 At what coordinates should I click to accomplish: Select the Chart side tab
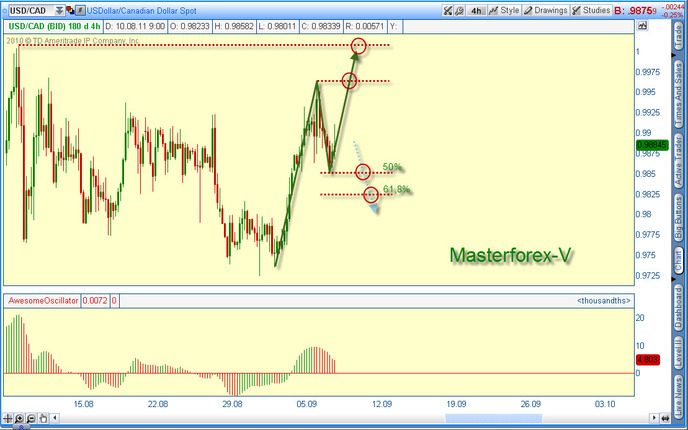click(x=678, y=261)
